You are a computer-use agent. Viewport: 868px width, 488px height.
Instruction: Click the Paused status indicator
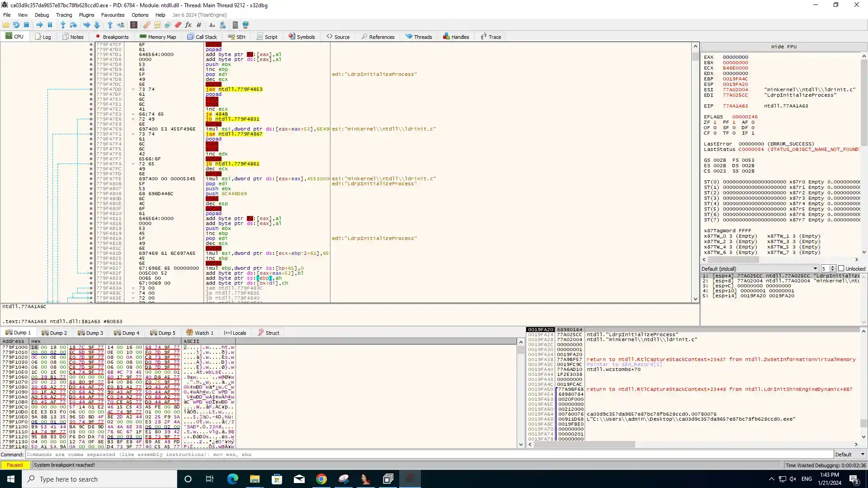click(15, 465)
